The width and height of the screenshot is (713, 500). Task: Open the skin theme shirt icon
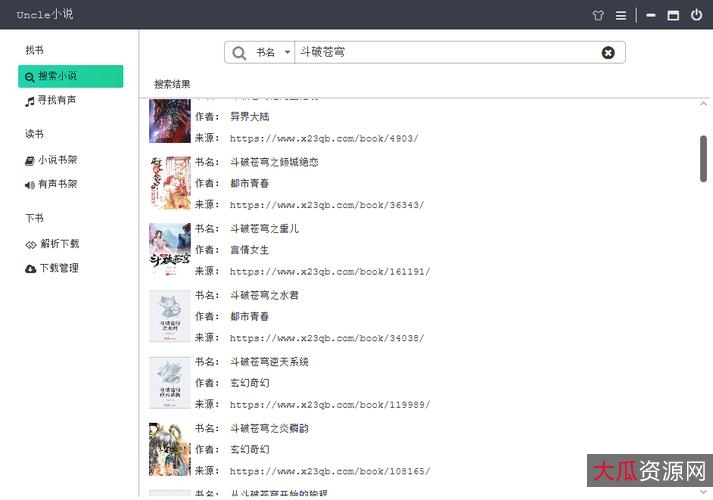[x=598, y=15]
